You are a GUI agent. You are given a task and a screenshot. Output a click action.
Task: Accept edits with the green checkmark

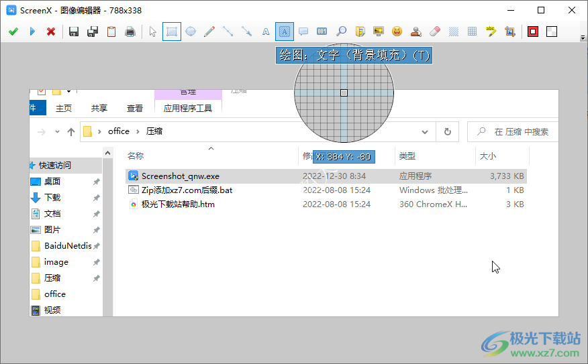tap(13, 32)
